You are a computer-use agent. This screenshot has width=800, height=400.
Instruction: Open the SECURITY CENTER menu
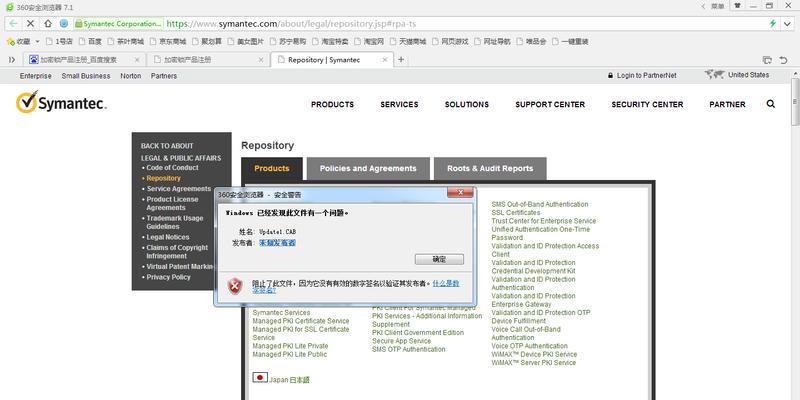(x=647, y=104)
